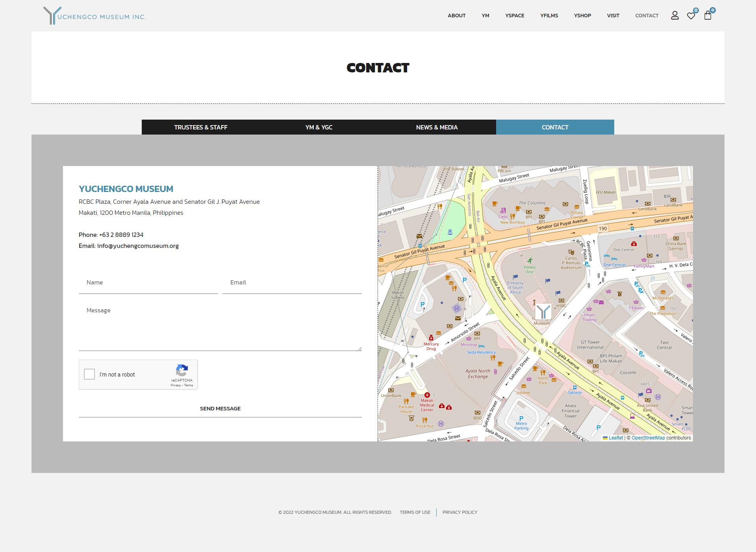Screen dimensions: 756x552
Task: Open the YSHOP menu item
Action: (x=582, y=16)
